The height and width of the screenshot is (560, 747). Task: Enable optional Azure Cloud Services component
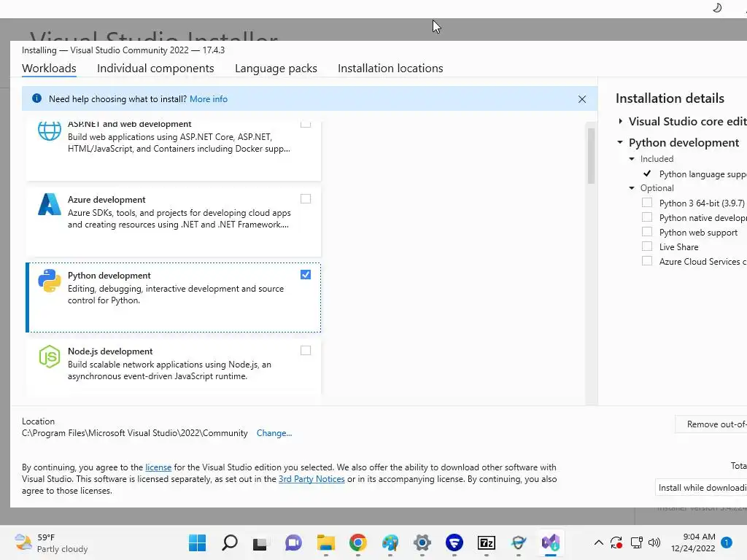tap(647, 261)
